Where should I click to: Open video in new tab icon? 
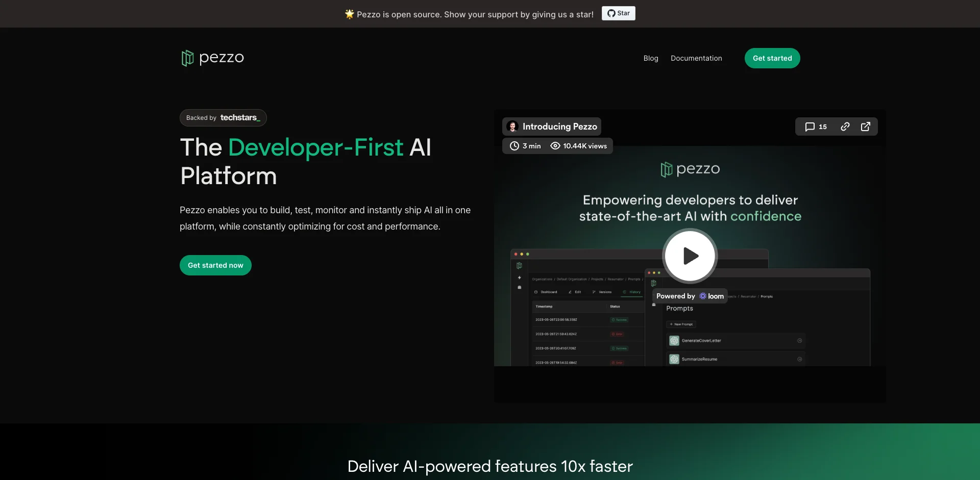coord(866,127)
